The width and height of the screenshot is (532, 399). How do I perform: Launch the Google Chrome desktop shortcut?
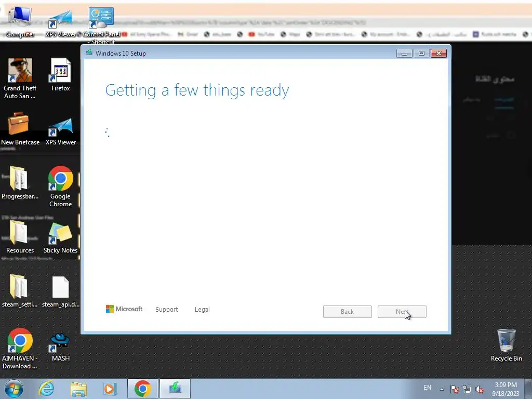click(61, 186)
